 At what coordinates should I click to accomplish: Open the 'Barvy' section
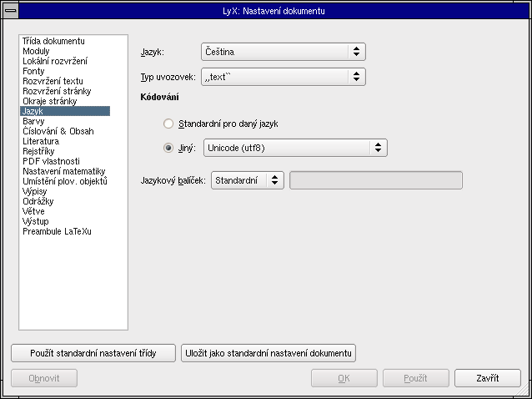coord(33,121)
